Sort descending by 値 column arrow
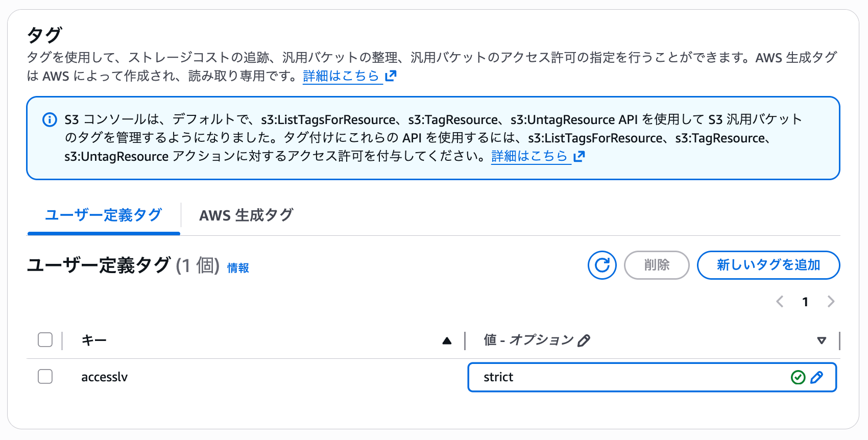 tap(822, 340)
